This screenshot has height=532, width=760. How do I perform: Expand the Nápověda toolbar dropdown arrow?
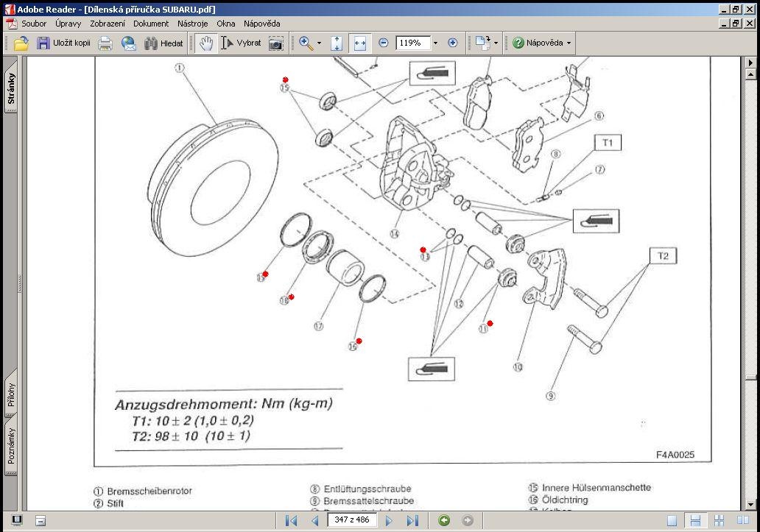pos(569,43)
